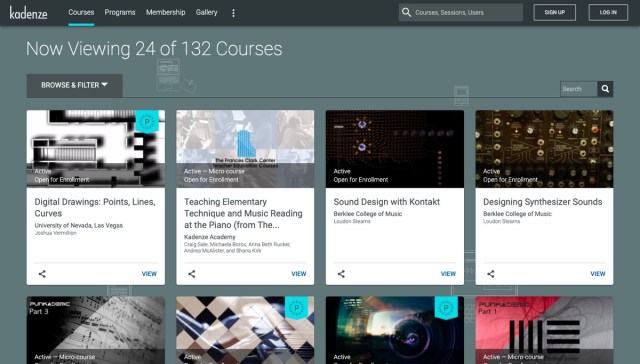Focus the Courses, Sessions, Users search field
Viewport: 640px width, 364px height.
467,12
